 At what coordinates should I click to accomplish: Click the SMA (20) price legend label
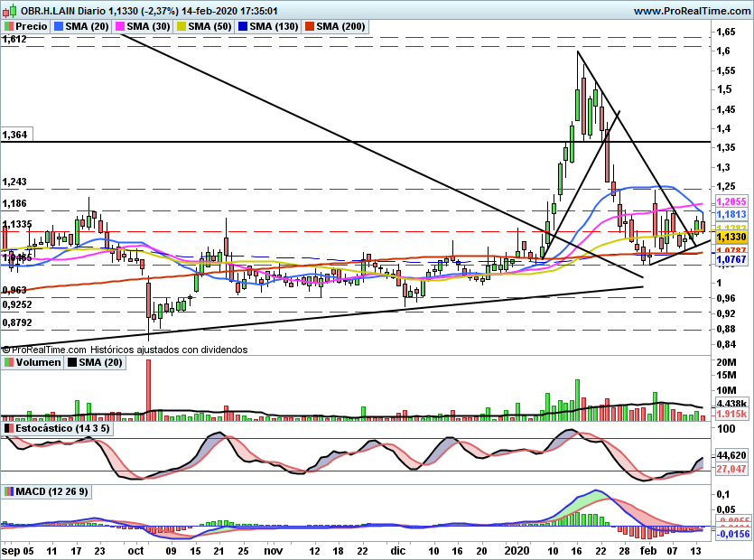pos(87,26)
